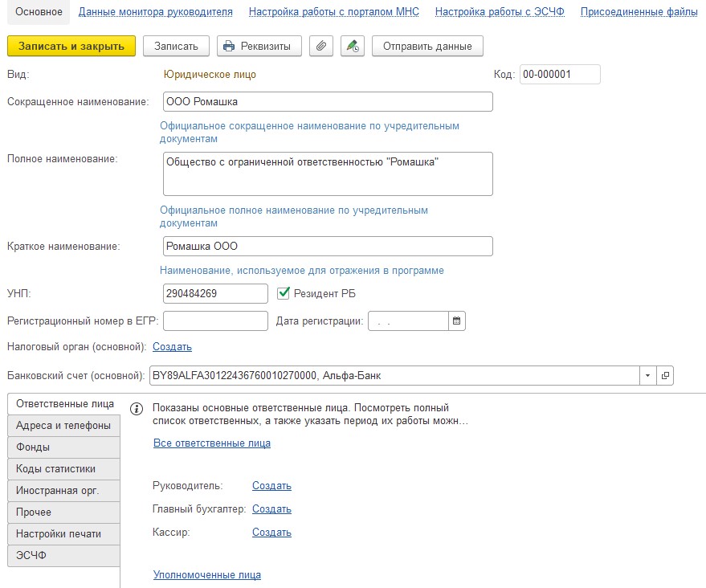Click Создать link for Главный бухгалтер
The image size is (706, 588).
tap(271, 508)
